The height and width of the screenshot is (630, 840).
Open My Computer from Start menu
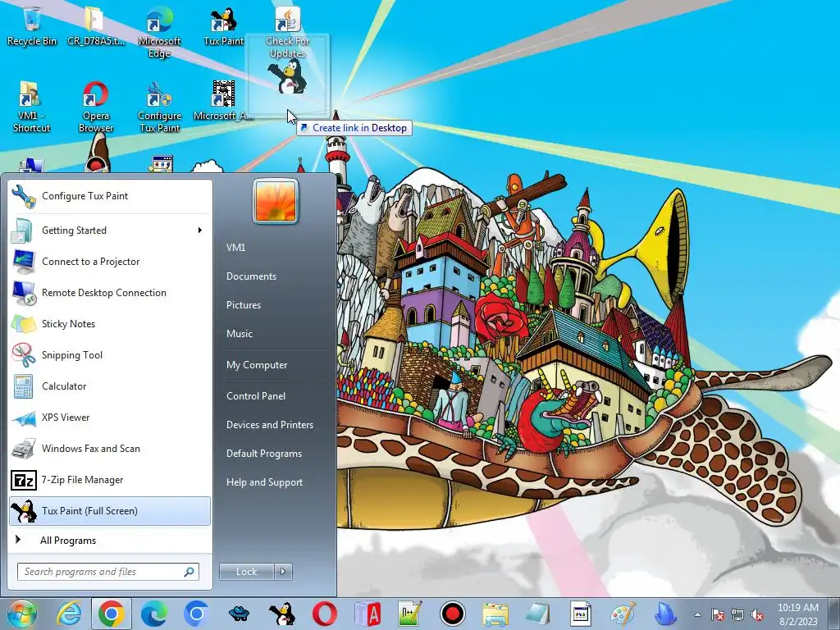coord(257,365)
